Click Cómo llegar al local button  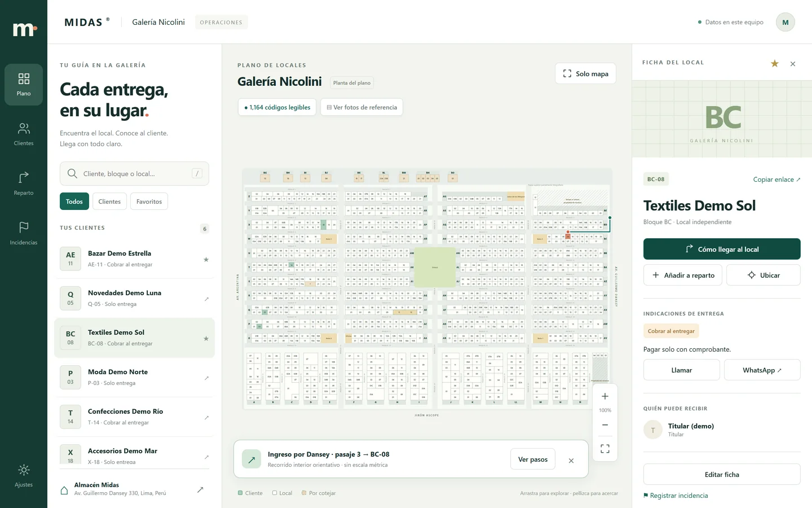click(722, 249)
